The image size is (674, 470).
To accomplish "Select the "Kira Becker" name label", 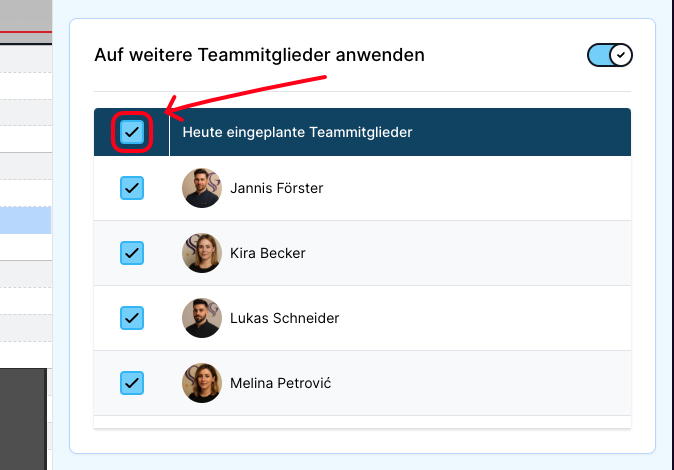I will coord(267,253).
